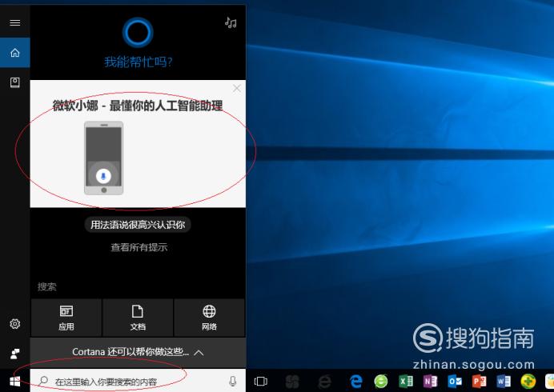Click the microphone icon in search box
Image resolution: width=554 pixels, height=392 pixels.
tap(232, 381)
